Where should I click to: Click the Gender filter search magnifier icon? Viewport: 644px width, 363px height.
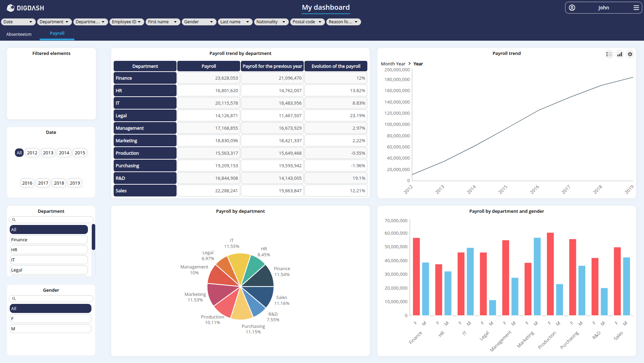point(14,299)
